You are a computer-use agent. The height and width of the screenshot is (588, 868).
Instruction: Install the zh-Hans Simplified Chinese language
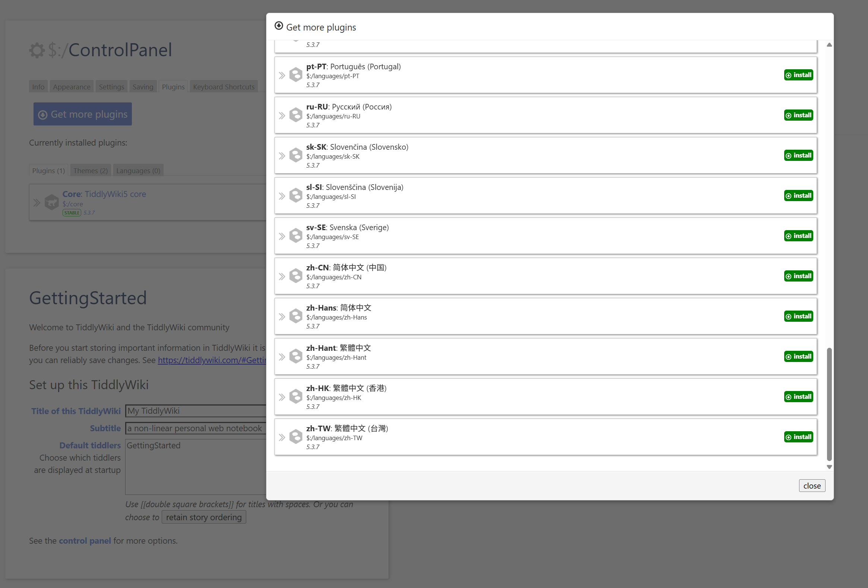point(798,317)
